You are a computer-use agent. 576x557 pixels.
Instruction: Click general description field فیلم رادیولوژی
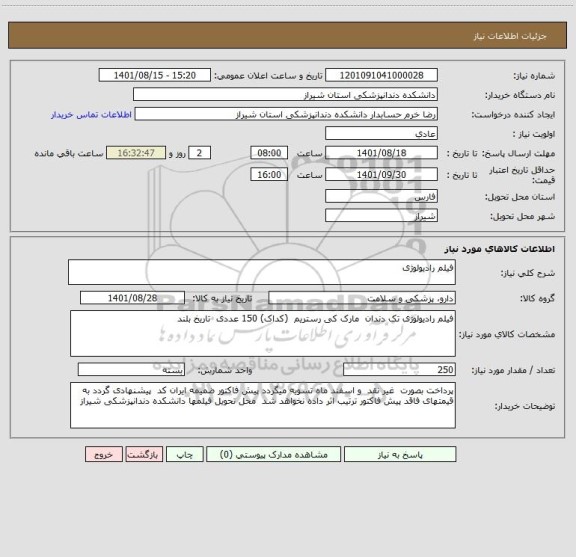[x=262, y=272]
